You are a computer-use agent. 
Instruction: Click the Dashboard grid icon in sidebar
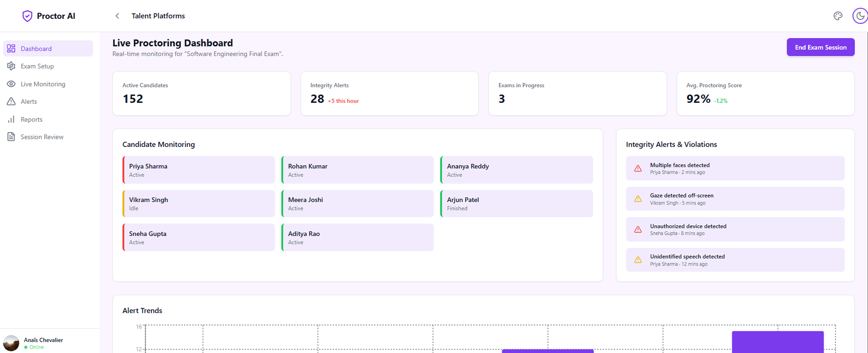11,48
